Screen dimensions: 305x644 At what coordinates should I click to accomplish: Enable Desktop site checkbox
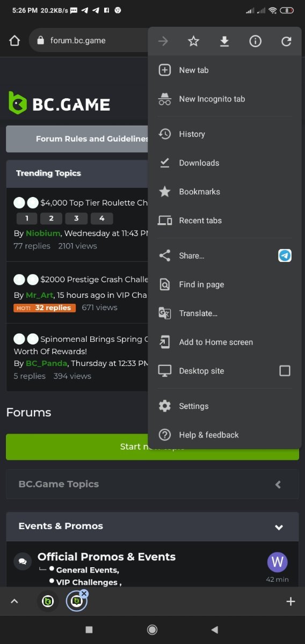285,371
